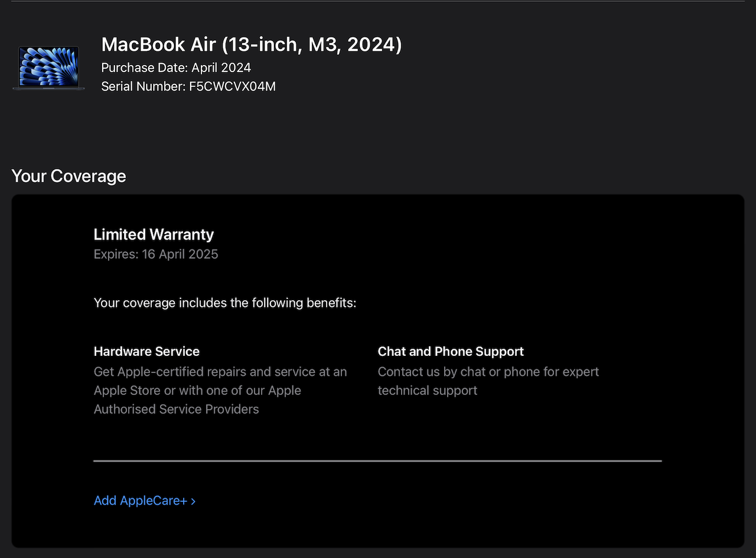Click the chevron arrow beside Add AppleCare+
The height and width of the screenshot is (558, 756).
click(x=193, y=501)
